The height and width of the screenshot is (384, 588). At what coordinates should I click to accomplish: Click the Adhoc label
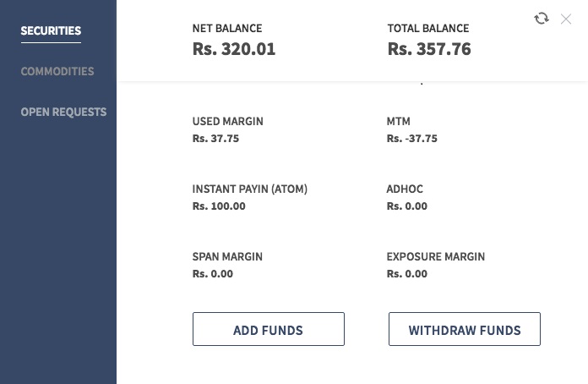point(405,189)
